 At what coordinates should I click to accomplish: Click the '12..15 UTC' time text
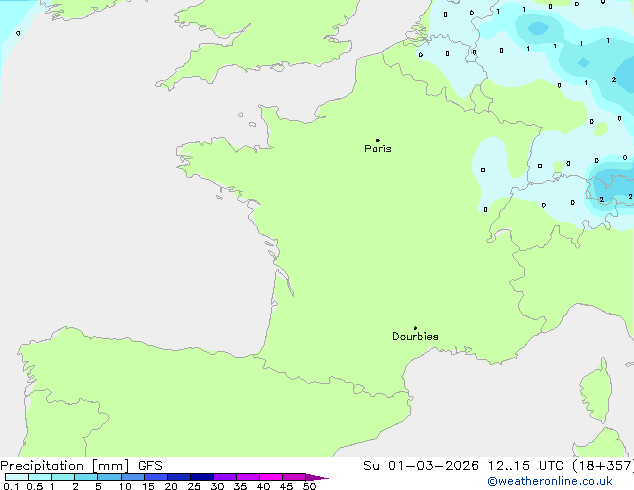[526, 466]
